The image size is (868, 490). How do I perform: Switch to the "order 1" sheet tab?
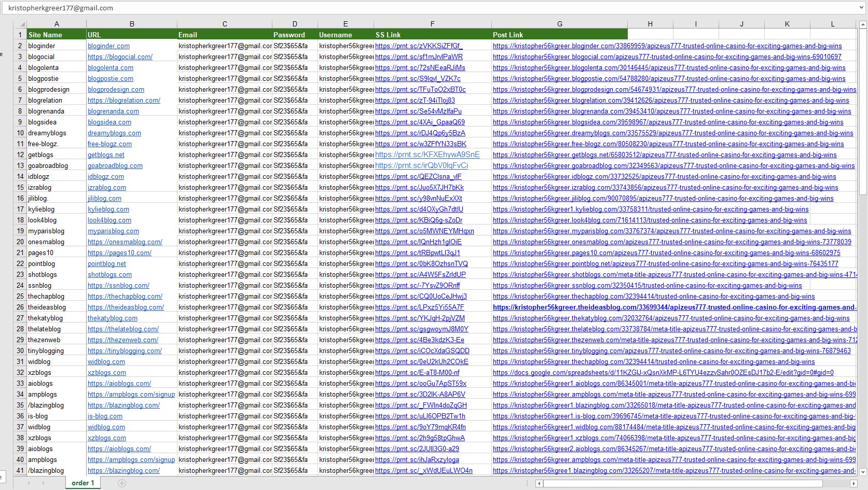pos(83,483)
